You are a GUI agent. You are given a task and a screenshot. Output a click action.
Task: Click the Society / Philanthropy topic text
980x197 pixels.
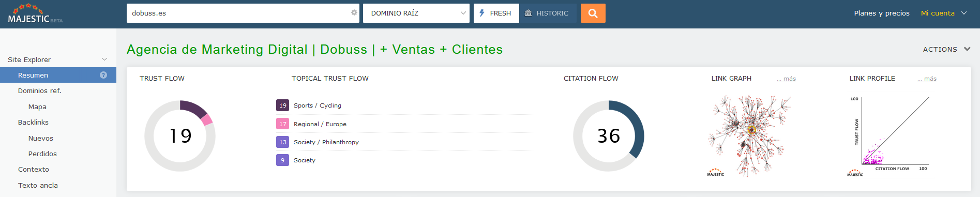(326, 142)
